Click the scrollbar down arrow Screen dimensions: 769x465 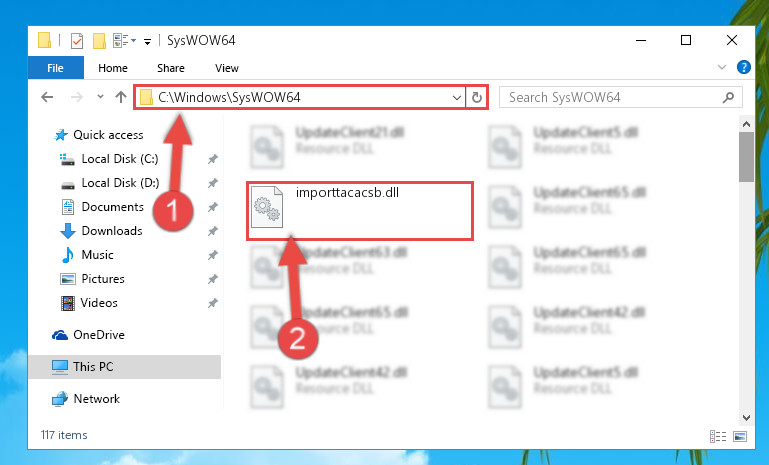(746, 418)
